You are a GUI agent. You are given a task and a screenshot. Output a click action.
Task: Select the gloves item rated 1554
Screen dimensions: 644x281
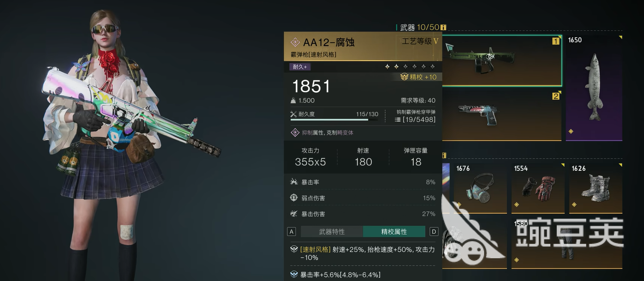538,188
